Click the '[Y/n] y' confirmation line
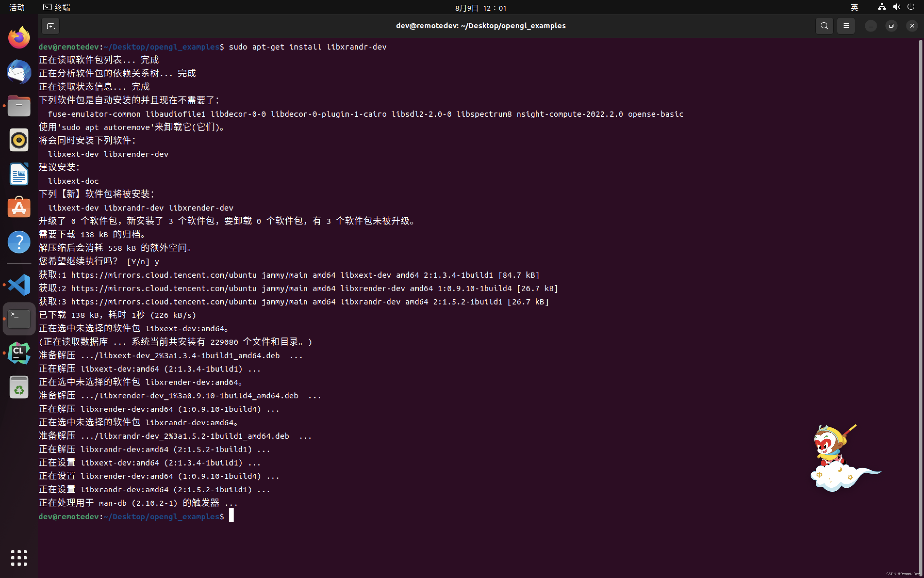Viewport: 924px width, 578px height. click(x=99, y=261)
